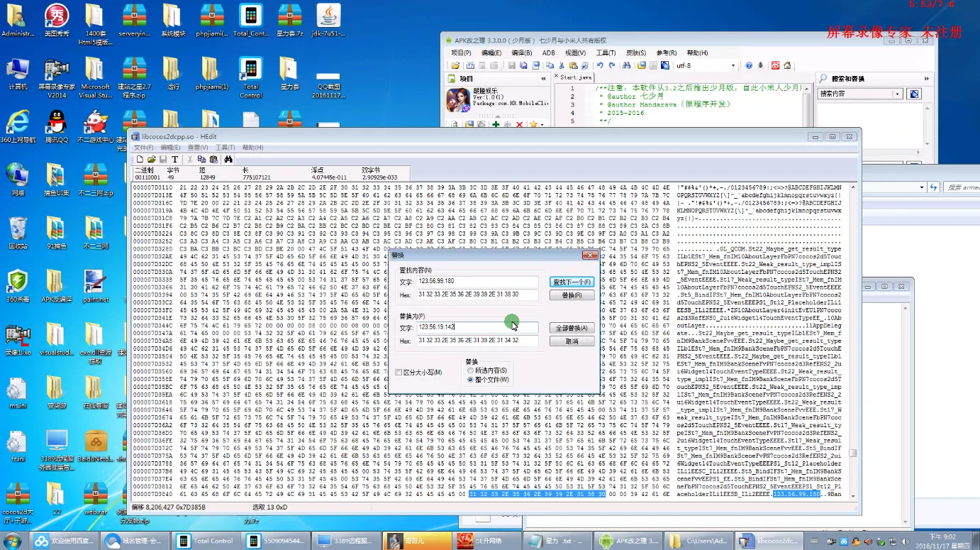The height and width of the screenshot is (550, 980).
Task: Enable the 区分大小写 case-sensitive checkbox
Action: coord(399,373)
